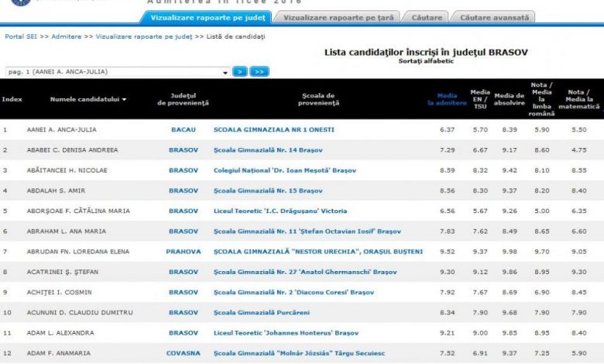Select candidate ABRUDAN FN. LOREDANA ELENA
Viewport: 604px width, 364px height.
tap(78, 252)
